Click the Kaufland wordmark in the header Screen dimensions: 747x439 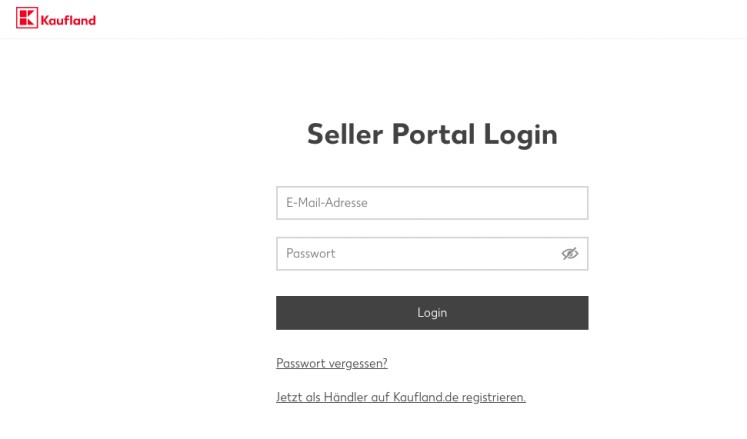tap(67, 19)
